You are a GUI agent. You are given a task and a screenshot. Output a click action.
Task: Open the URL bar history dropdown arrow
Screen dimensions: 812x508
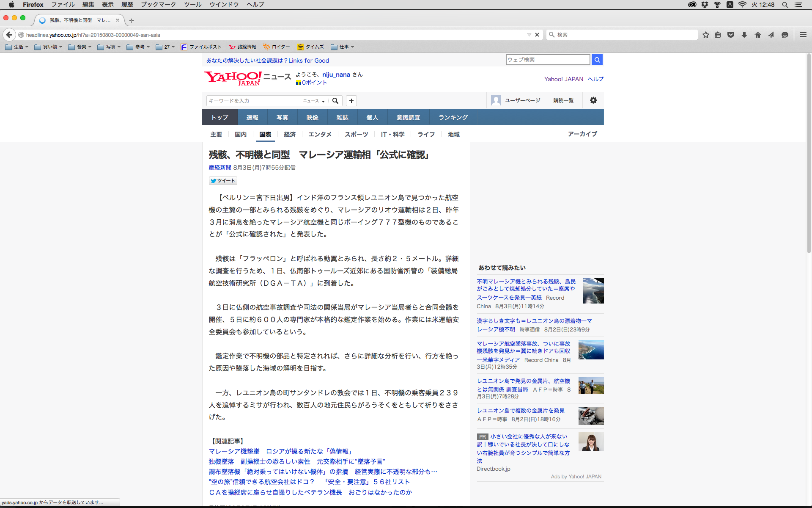(x=529, y=35)
